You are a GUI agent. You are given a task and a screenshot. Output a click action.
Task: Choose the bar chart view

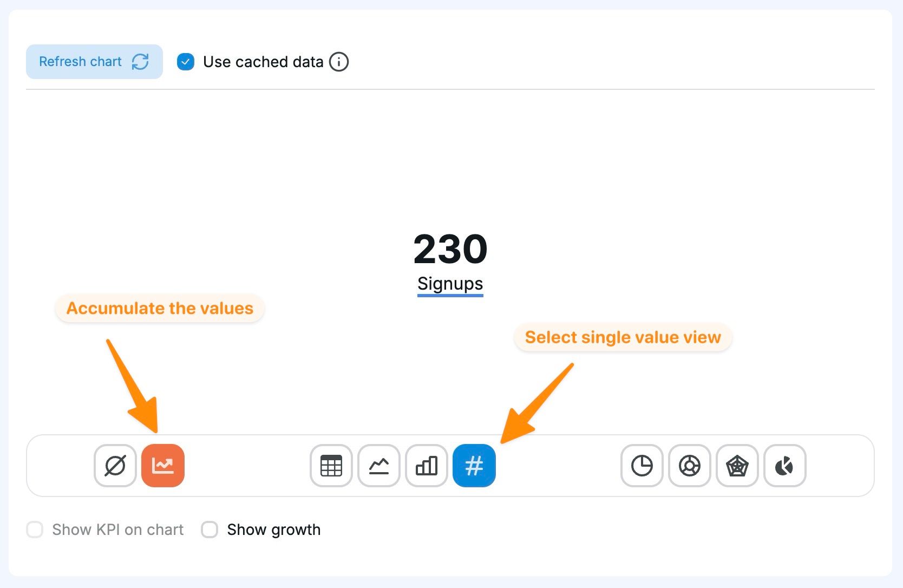[x=427, y=466]
